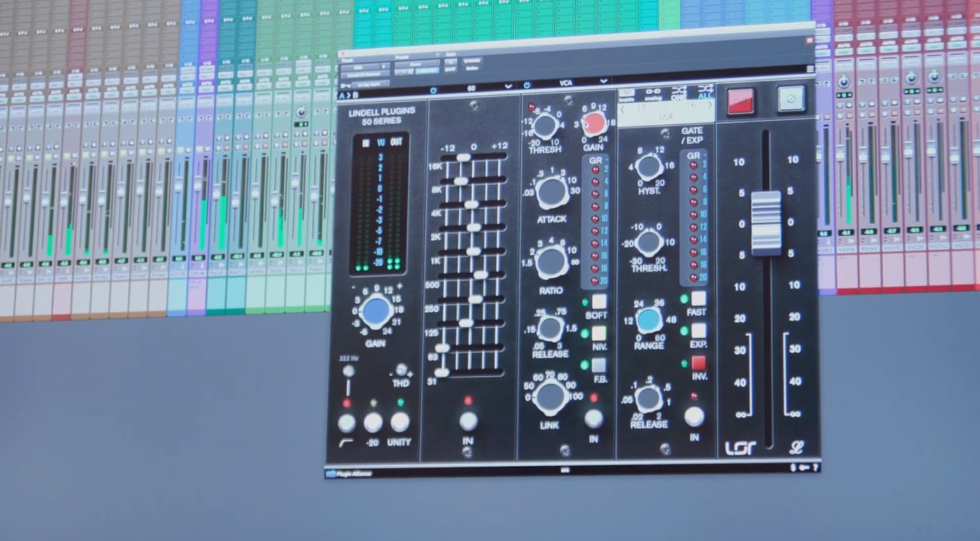
Task: Click the compressor ATTACK knob
Action: point(552,193)
